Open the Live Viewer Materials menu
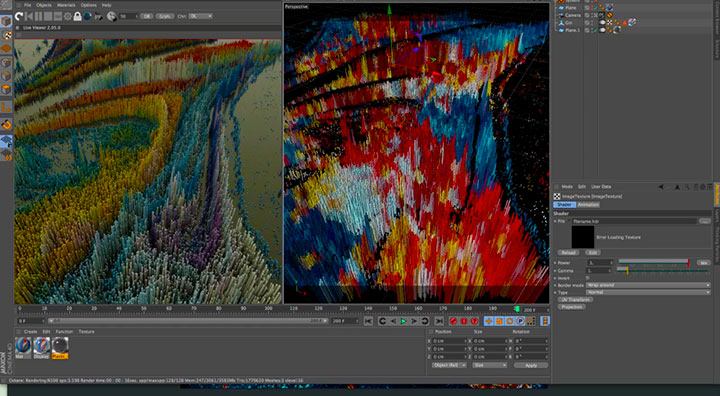Viewport: 720px width, 396px height. click(x=66, y=5)
